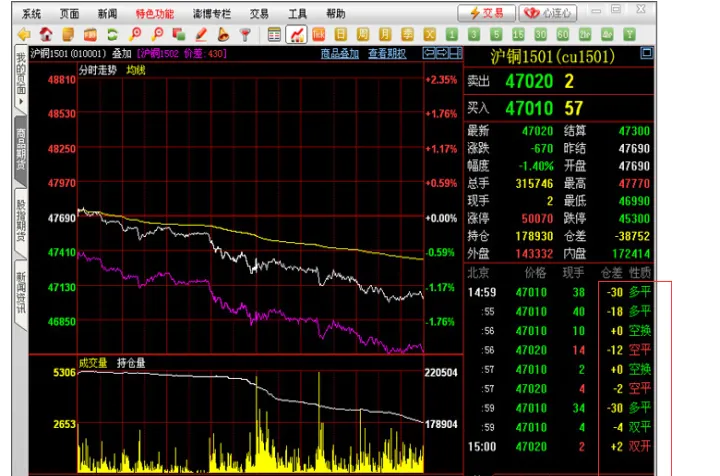Image resolution: width=720 pixels, height=476 pixels.
Task: Expand the 我的页面 side panel arrow
Action: [x=20, y=102]
